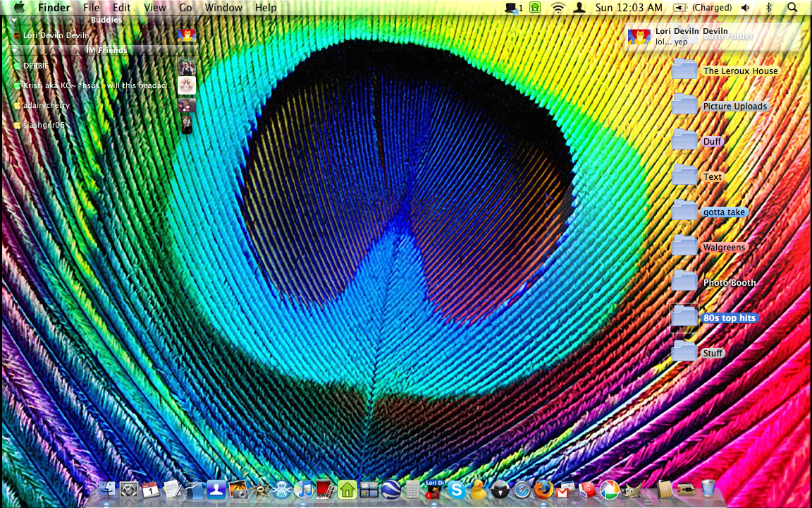Open iCal calendar in the Dock
Screen dimensions: 812x508
click(x=151, y=489)
